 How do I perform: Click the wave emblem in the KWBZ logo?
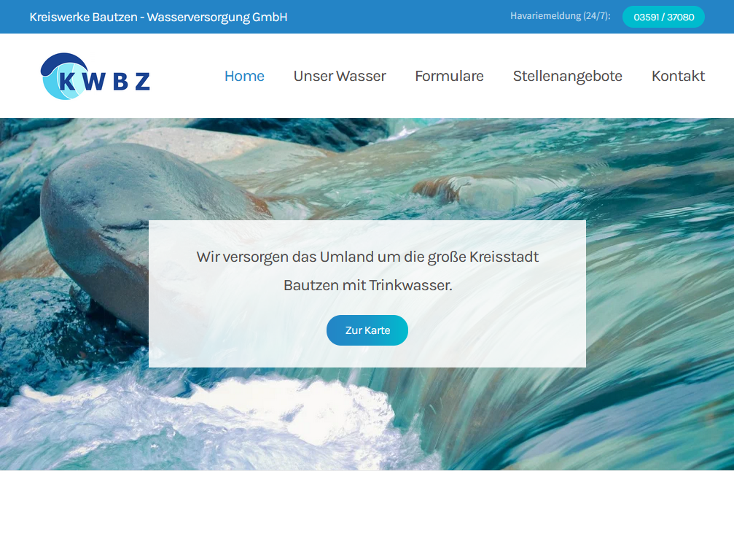pos(64,77)
